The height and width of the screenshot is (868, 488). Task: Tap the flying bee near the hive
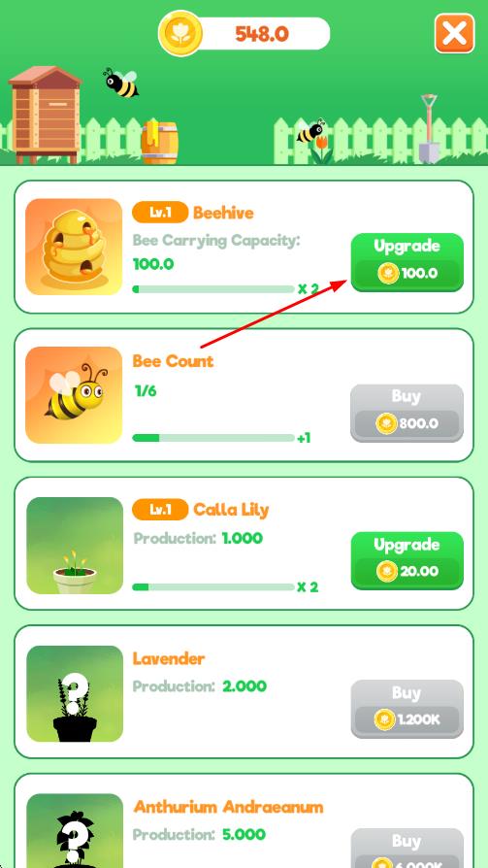click(x=121, y=83)
